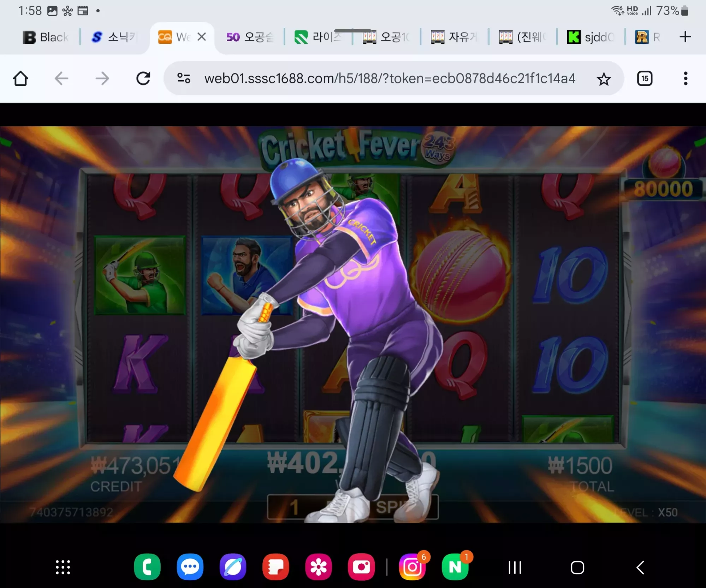The width and height of the screenshot is (706, 588).
Task: Reload the current page
Action: coord(143,78)
